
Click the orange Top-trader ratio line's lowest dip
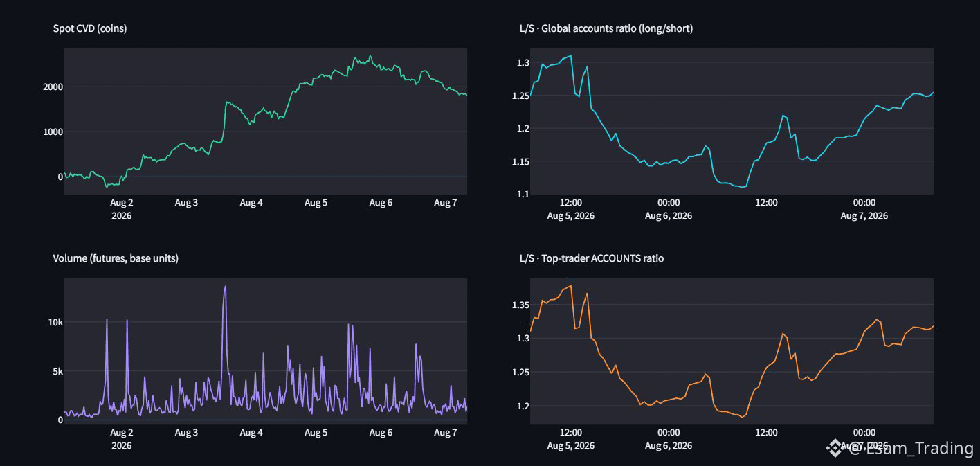(x=742, y=417)
